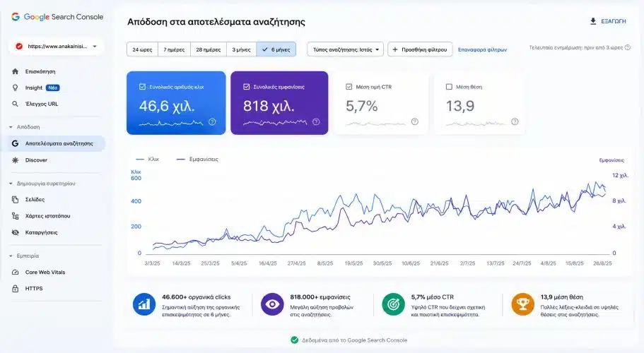Click help icon on average position card
Screen dimensions: 644x353
tap(515, 121)
